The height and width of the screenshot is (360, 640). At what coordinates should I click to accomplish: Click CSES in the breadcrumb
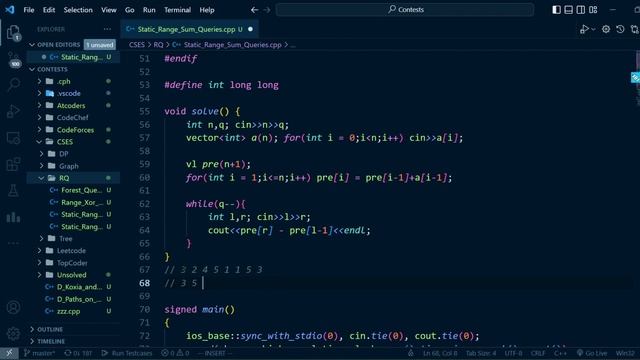point(137,45)
